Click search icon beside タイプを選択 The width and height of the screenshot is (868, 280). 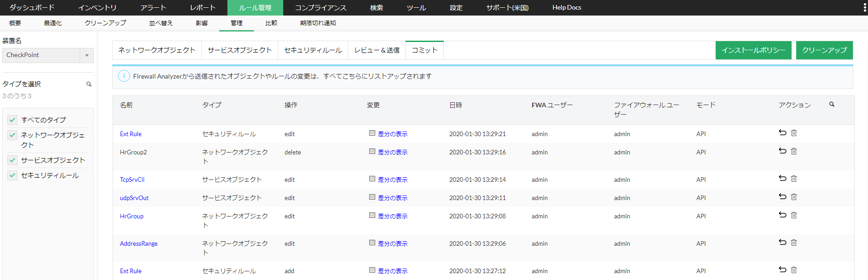pos(89,84)
